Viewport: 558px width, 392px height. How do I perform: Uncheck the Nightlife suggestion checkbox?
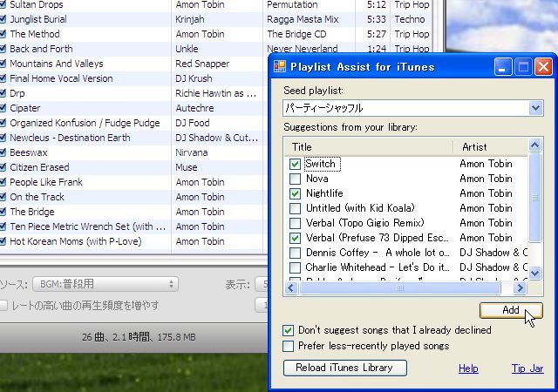point(295,193)
